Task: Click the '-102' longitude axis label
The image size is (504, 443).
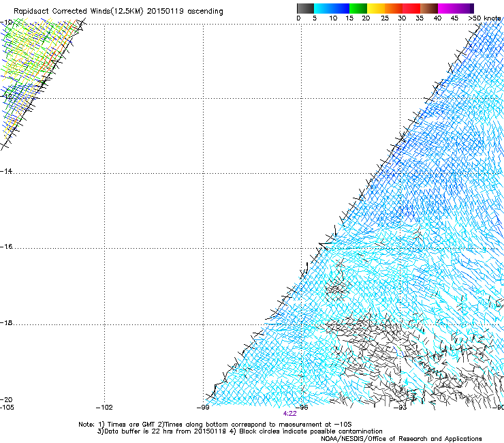Action: click(x=104, y=408)
